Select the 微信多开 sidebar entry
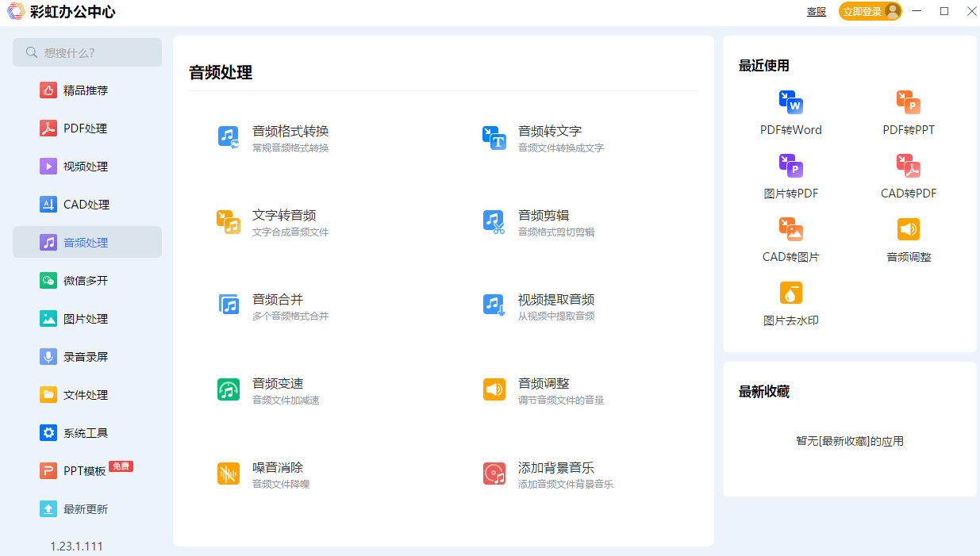Image resolution: width=980 pixels, height=556 pixels. [x=87, y=280]
